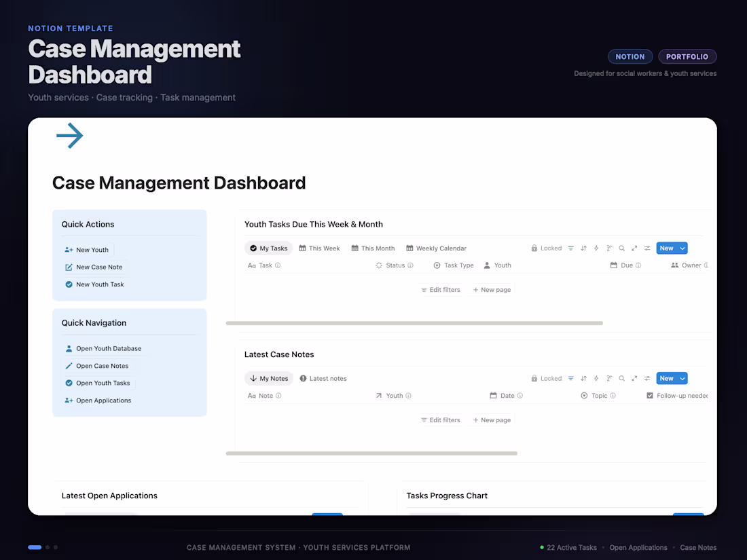747x560 pixels.
Task: Open the filter icon in Youth Tasks toolbar
Action: [x=570, y=248]
